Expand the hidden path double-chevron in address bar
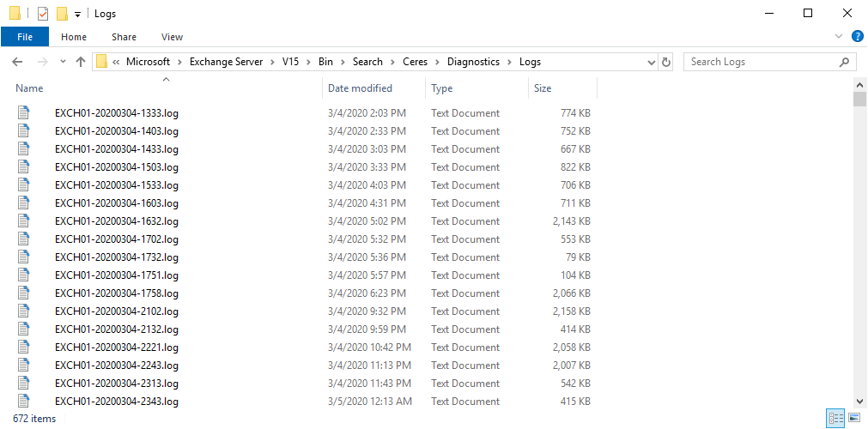868x429 pixels. 116,62
